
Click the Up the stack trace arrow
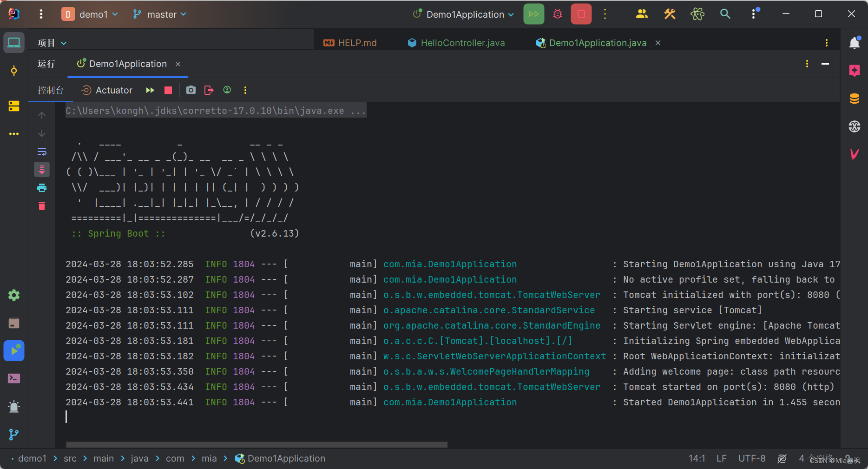(x=42, y=115)
